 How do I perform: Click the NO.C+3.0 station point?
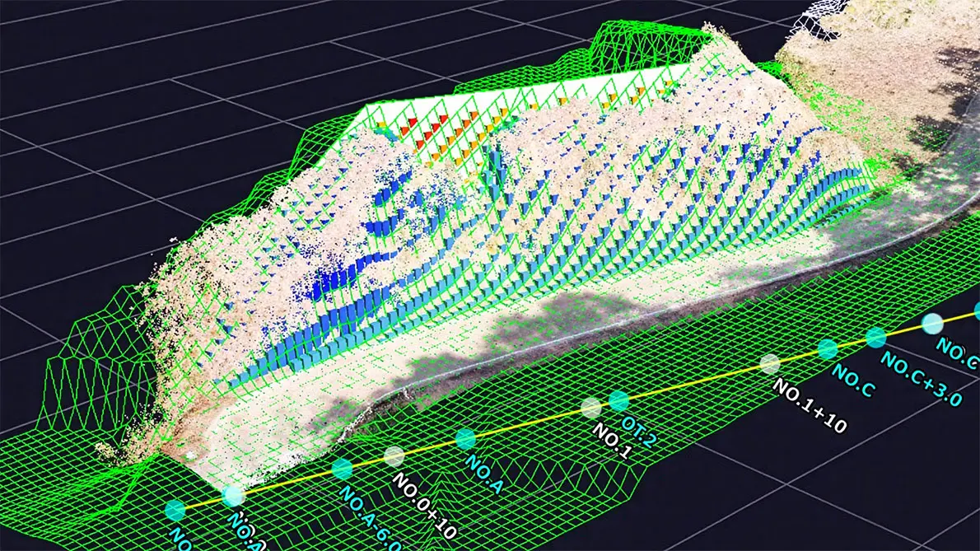click(x=875, y=338)
